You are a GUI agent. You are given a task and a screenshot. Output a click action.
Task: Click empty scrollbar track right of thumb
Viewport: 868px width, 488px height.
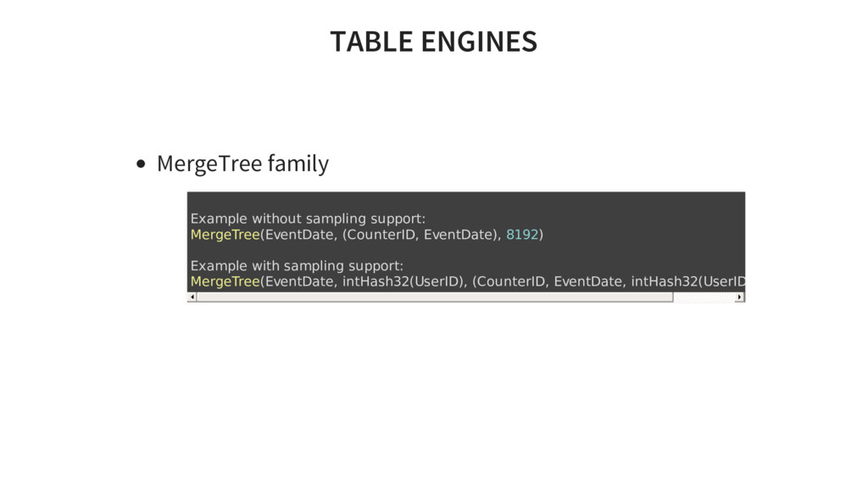point(704,297)
